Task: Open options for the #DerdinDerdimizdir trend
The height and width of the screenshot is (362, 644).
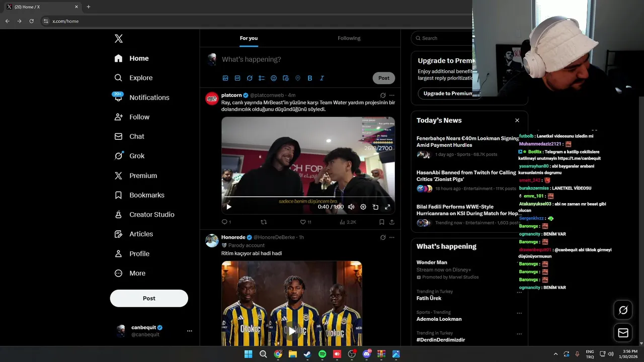Action: [519, 334]
